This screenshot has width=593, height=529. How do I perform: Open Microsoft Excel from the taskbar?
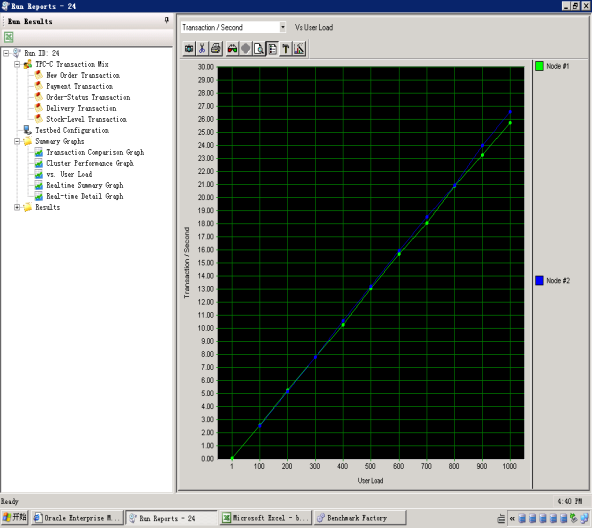[x=266, y=518]
